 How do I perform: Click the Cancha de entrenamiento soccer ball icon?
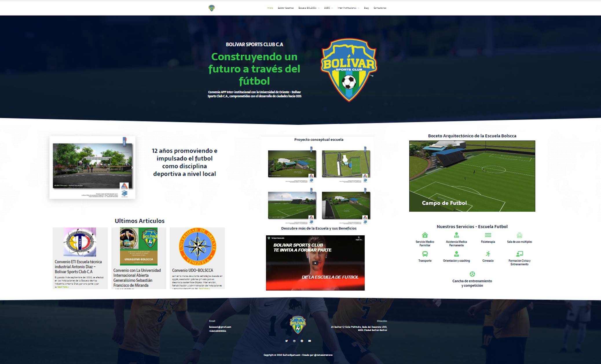point(472,274)
